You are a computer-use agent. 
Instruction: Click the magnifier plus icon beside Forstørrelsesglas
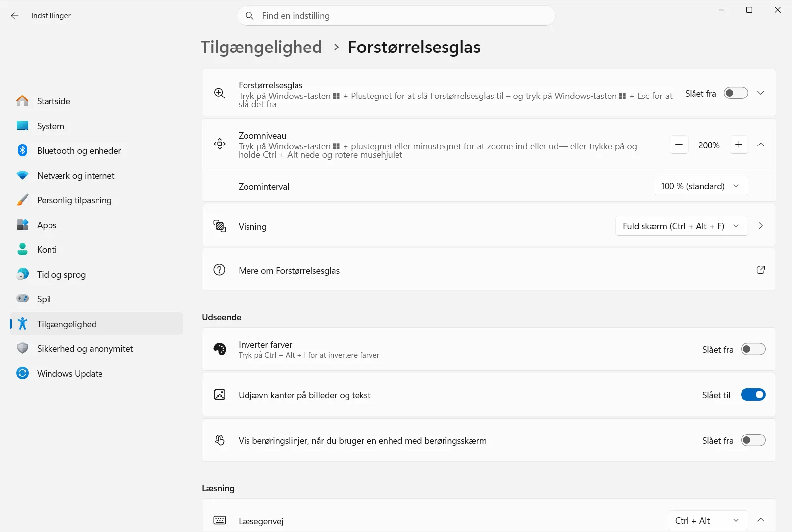220,93
